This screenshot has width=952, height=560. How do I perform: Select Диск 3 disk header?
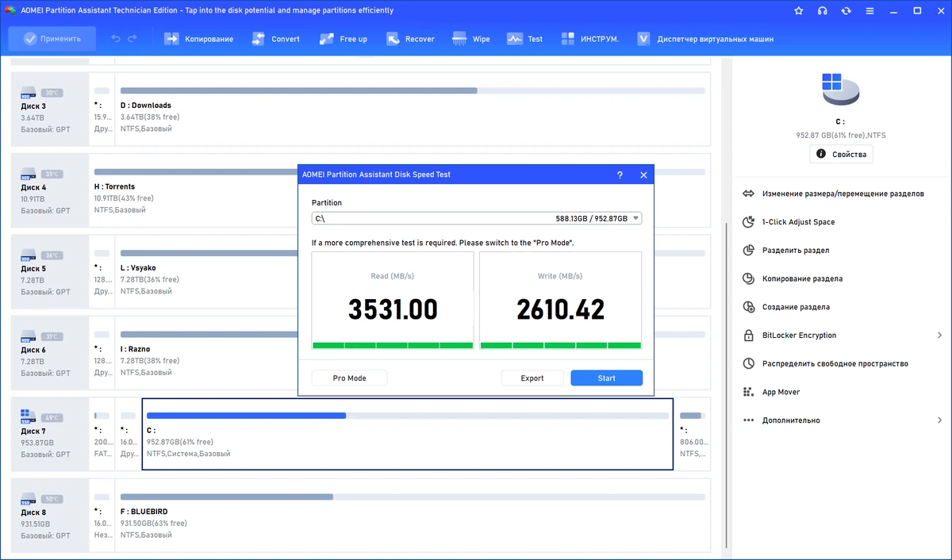click(x=49, y=109)
